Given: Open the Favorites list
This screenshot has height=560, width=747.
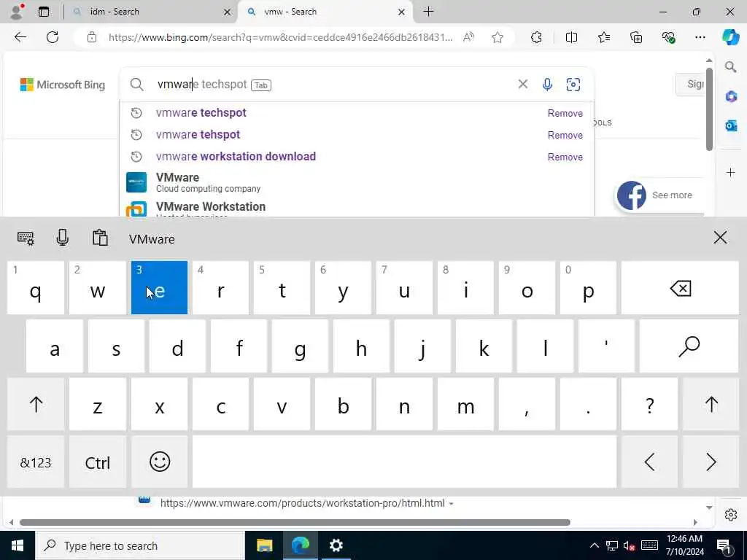Looking at the screenshot, I should (x=603, y=37).
